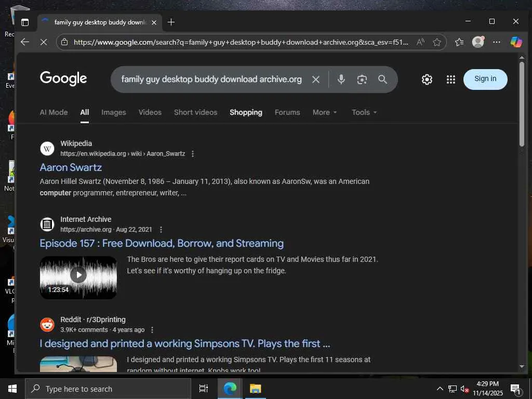Image resolution: width=532 pixels, height=399 pixels.
Task: Open Edge Settings and more menu
Action: (x=496, y=42)
